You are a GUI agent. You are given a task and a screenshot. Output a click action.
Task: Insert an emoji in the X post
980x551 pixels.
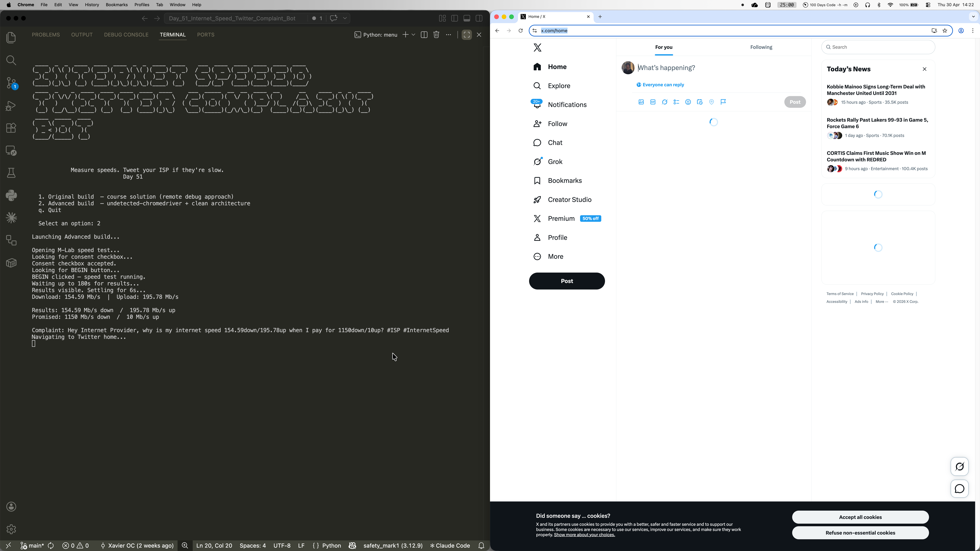click(688, 102)
